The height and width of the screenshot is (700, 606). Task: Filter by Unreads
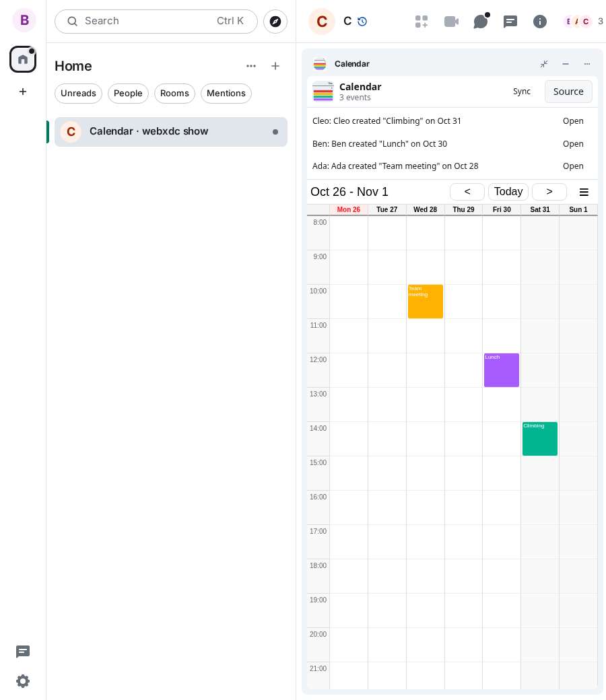point(79,94)
